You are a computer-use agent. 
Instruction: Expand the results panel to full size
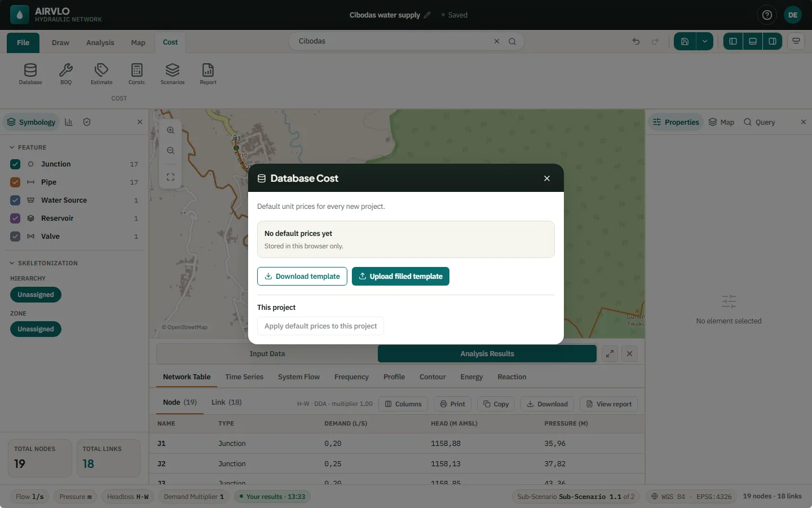[610, 354]
